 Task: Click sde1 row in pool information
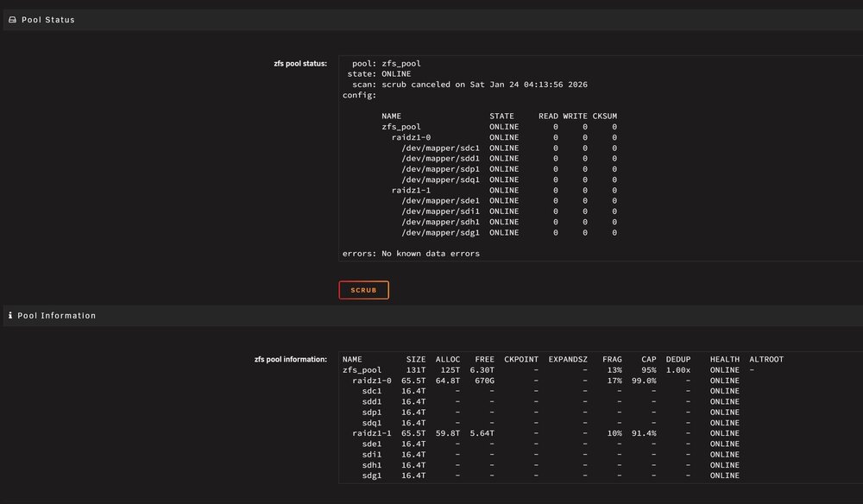(x=551, y=444)
